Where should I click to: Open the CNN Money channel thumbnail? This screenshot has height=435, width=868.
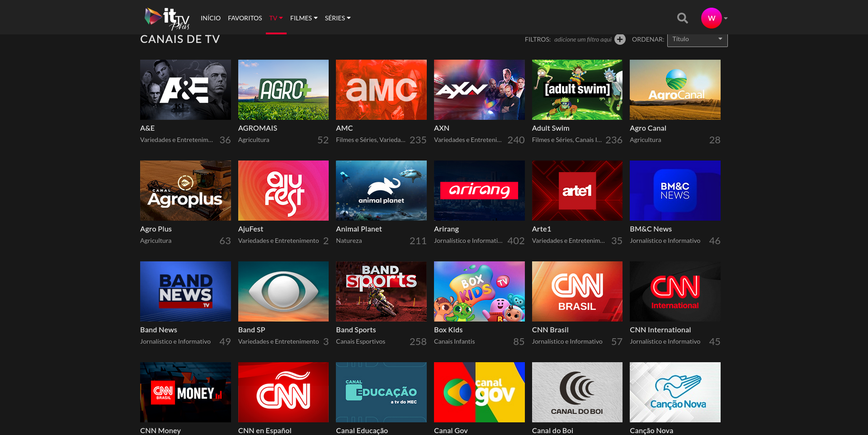coord(185,392)
